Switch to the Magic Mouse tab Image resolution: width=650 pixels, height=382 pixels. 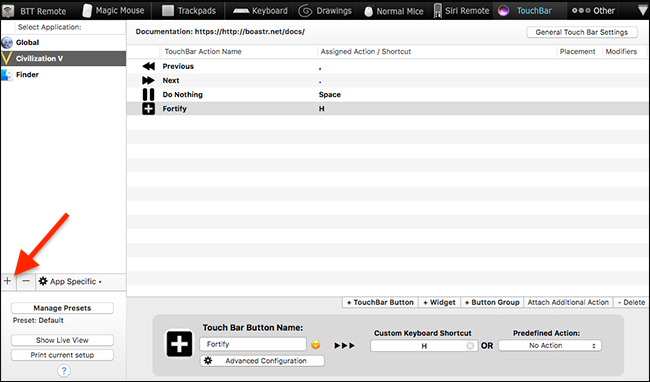point(113,11)
